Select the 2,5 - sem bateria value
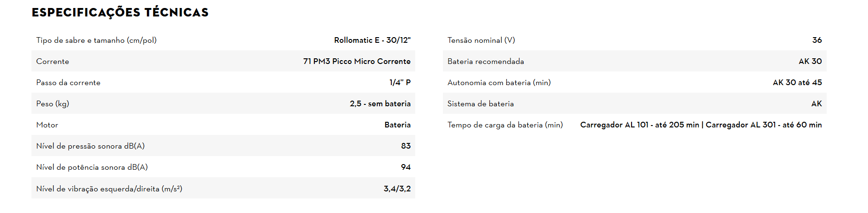Image resolution: width=868 pixels, height=213 pixels. pyautogui.click(x=380, y=104)
